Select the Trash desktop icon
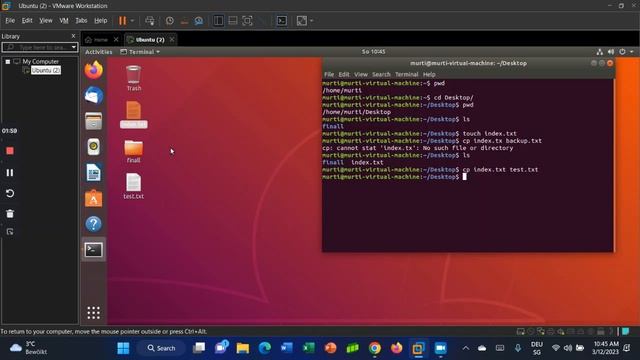Image resolution: width=640 pixels, height=360 pixels. (x=133, y=78)
